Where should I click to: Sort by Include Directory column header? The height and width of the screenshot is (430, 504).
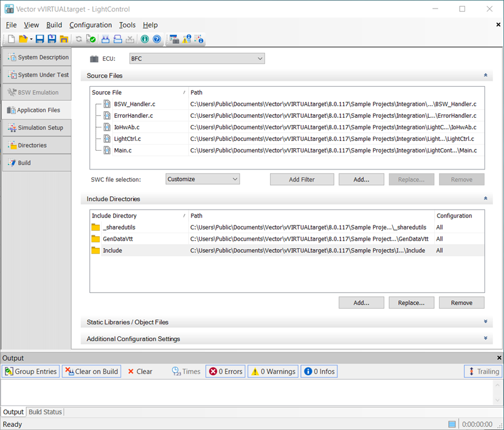[x=139, y=216]
